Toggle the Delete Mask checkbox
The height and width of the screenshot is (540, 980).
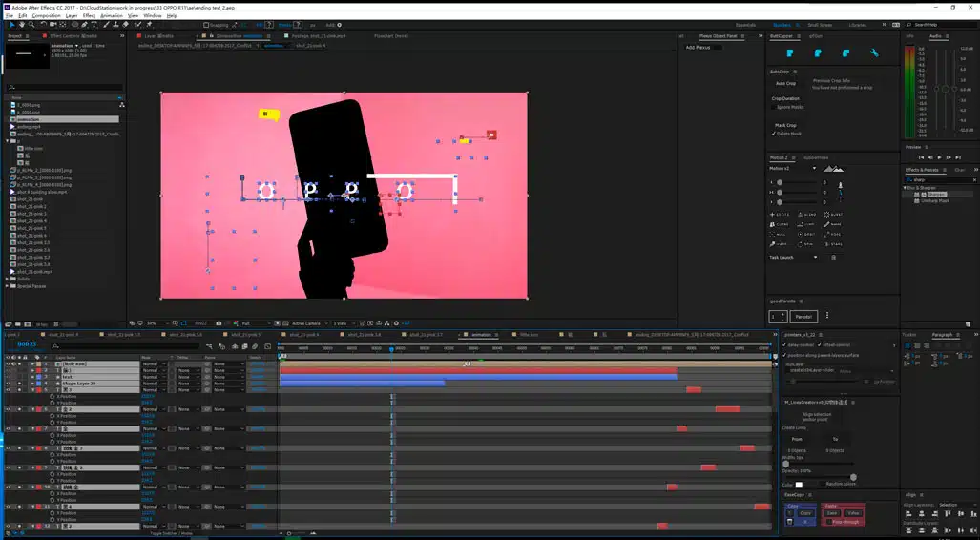[773, 134]
